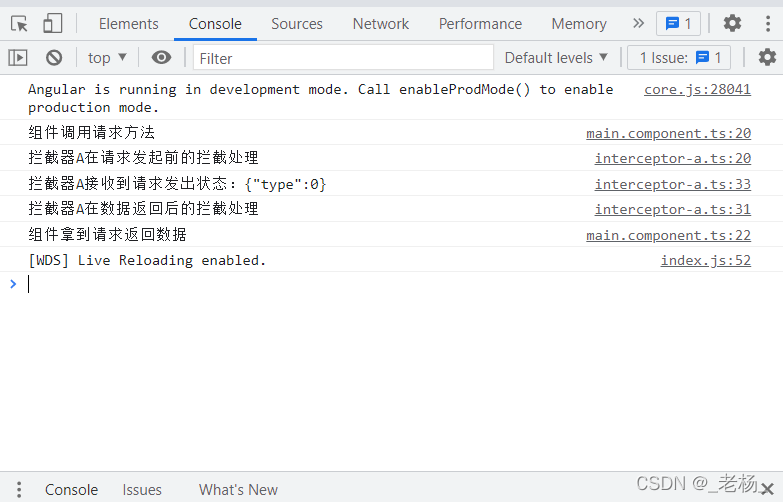This screenshot has width=783, height=502.
Task: Create live expression with the eye icon
Action: 161,58
